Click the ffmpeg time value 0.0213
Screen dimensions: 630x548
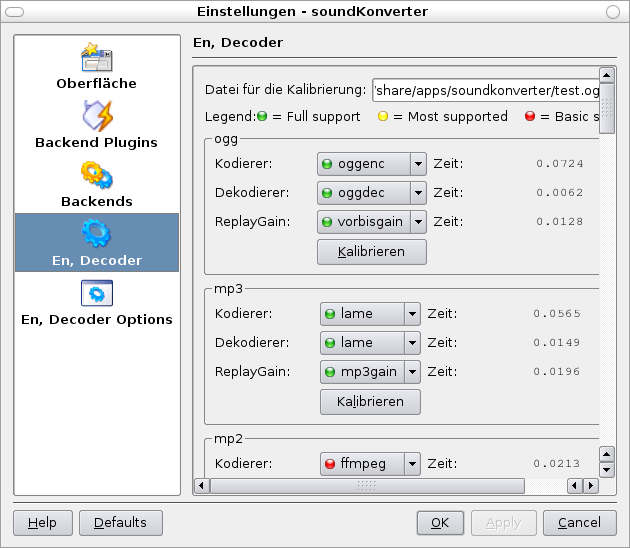click(x=557, y=464)
